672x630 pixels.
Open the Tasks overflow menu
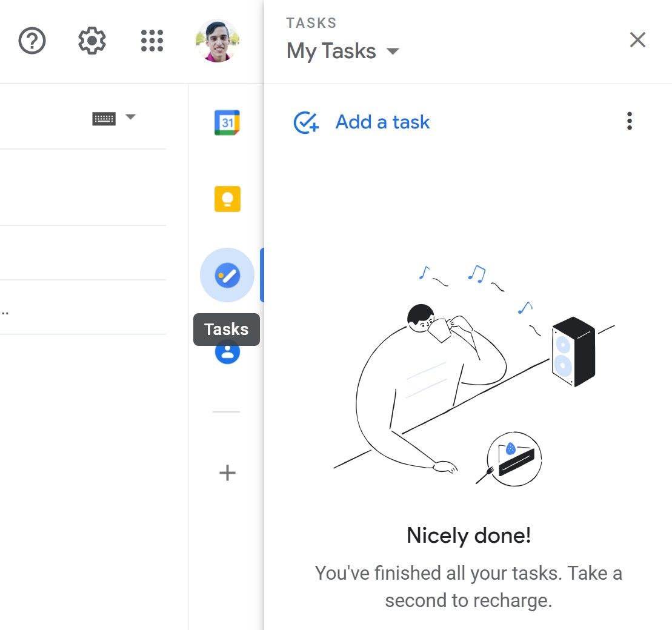(x=629, y=121)
